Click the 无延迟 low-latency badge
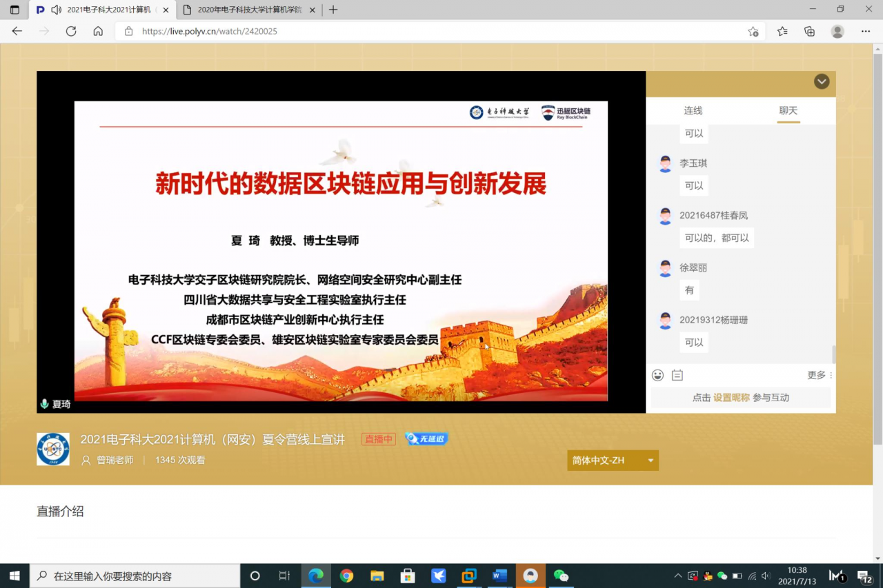 426,438
